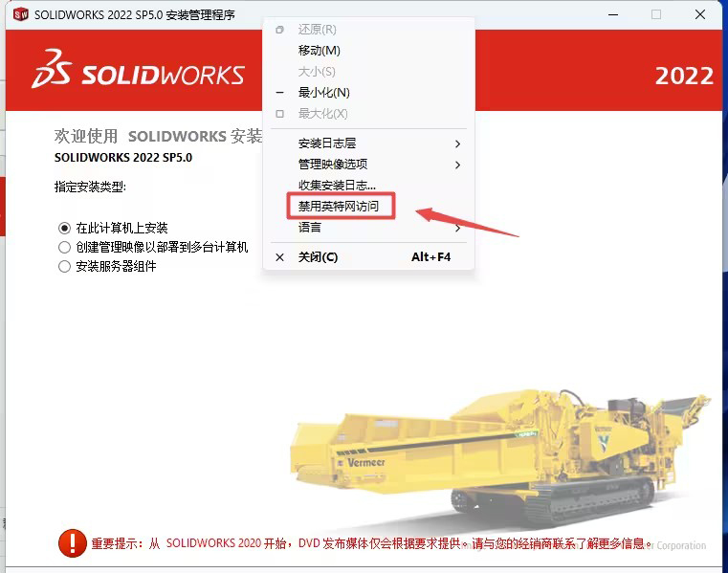Click the SOLIDWORKS title bar app icon
The width and height of the screenshot is (728, 573).
pos(21,15)
